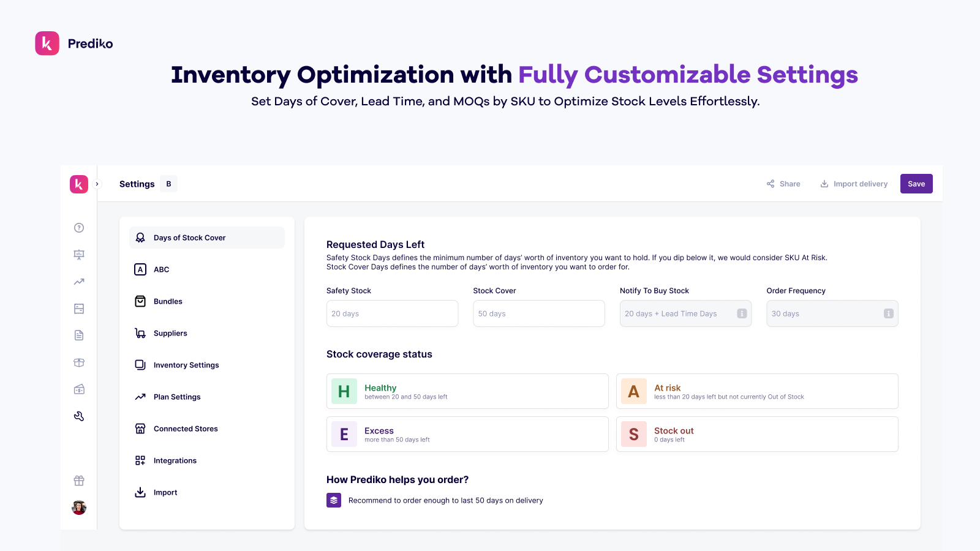
Task: Click the Requested Days Left heading
Action: (375, 244)
